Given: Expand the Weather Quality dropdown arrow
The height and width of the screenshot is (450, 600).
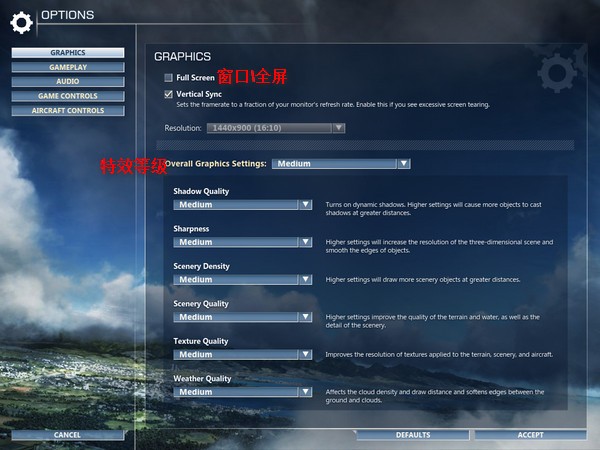Looking at the screenshot, I should pos(306,392).
